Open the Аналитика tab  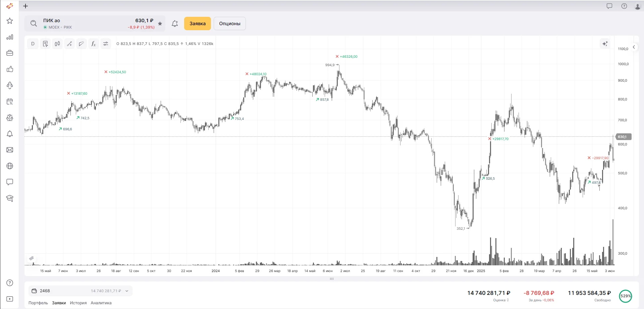click(x=101, y=303)
